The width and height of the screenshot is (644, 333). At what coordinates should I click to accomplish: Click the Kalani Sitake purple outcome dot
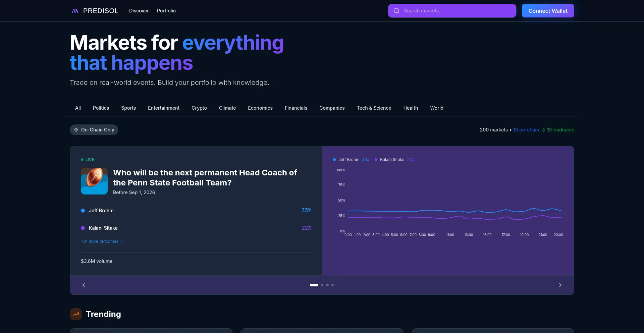(x=83, y=228)
